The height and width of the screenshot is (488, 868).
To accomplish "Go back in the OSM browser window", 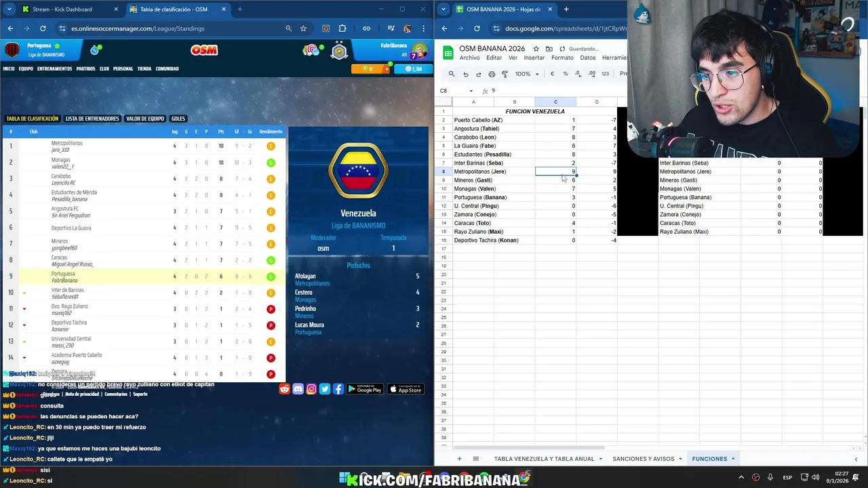I will (x=10, y=28).
